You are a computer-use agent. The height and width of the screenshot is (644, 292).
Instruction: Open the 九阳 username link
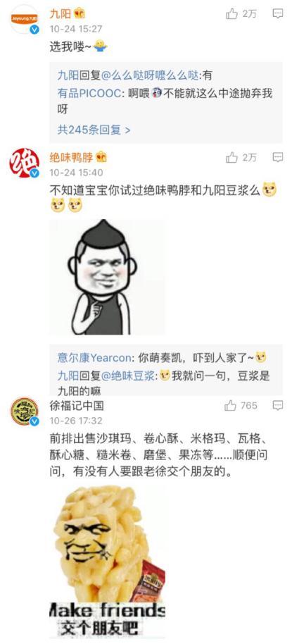coord(61,14)
